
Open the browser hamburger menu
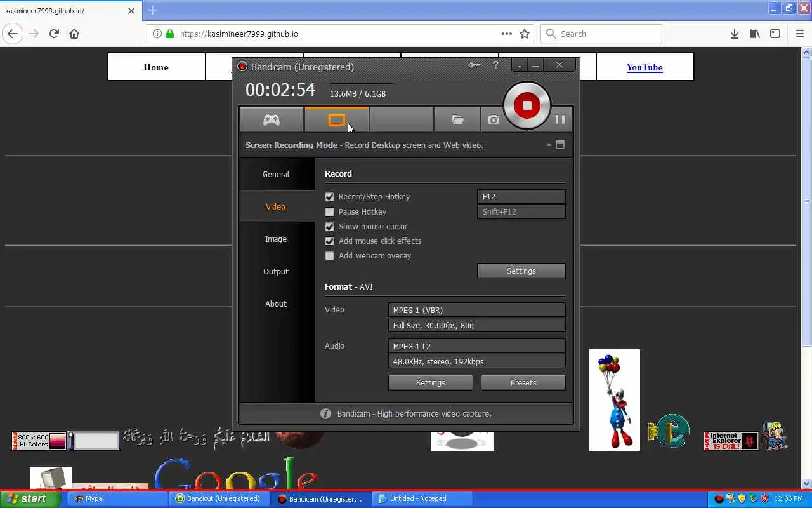[x=799, y=34]
